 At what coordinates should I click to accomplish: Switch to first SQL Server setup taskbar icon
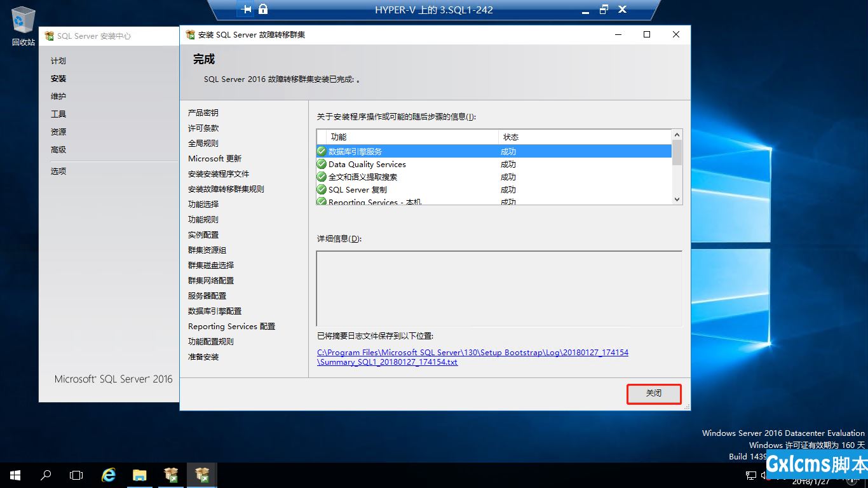point(171,475)
